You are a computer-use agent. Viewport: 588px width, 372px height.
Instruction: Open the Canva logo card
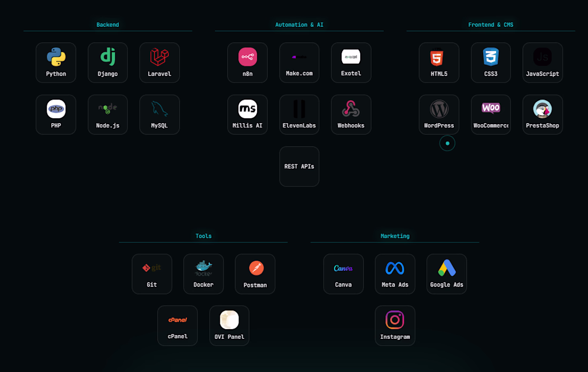tap(344, 274)
